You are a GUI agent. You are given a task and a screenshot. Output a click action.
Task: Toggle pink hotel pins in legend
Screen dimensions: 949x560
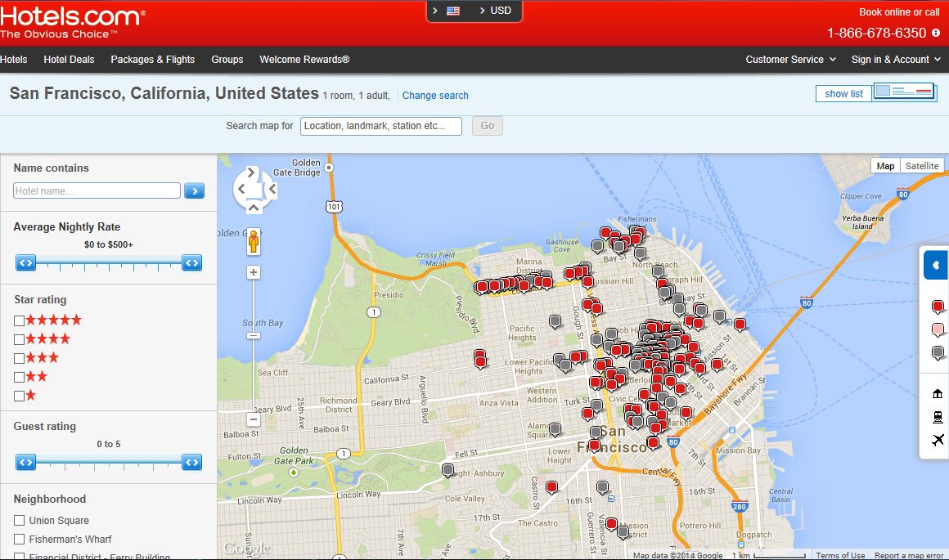pyautogui.click(x=938, y=330)
